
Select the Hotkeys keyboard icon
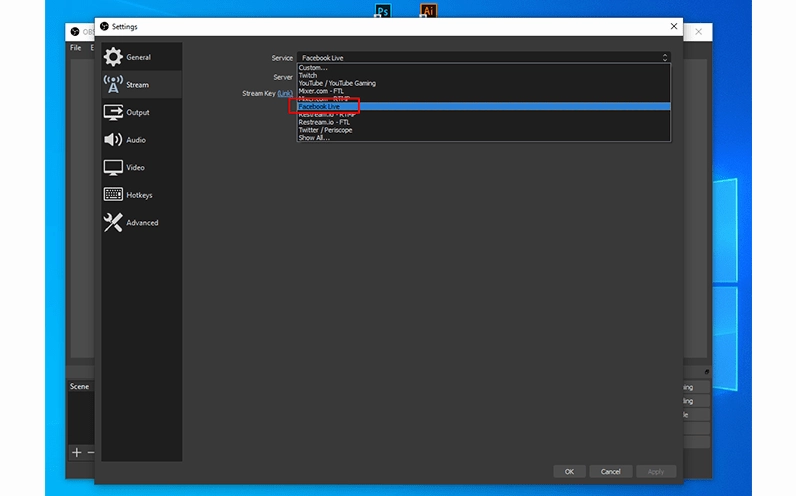click(113, 195)
